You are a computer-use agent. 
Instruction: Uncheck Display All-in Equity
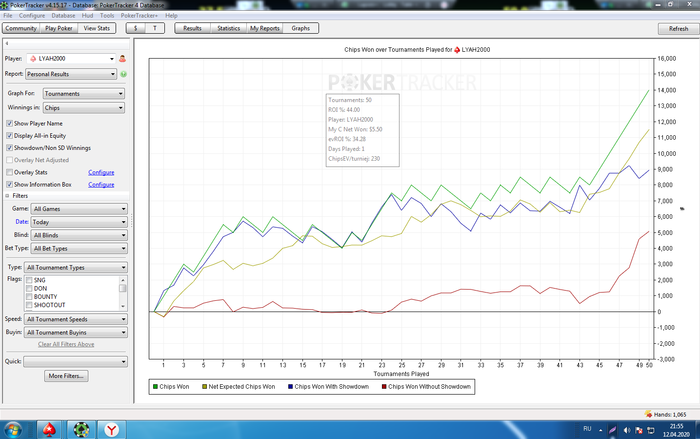click(x=9, y=135)
